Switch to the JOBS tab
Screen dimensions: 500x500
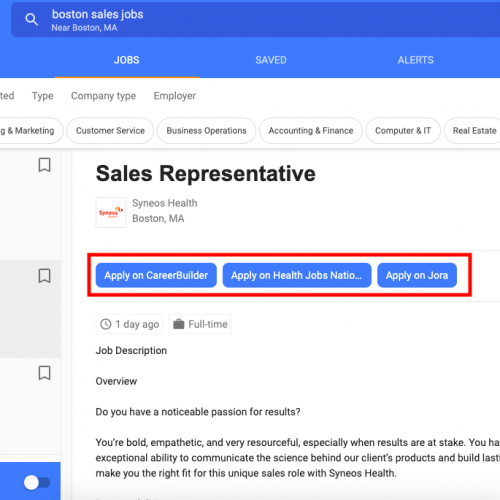click(x=127, y=60)
